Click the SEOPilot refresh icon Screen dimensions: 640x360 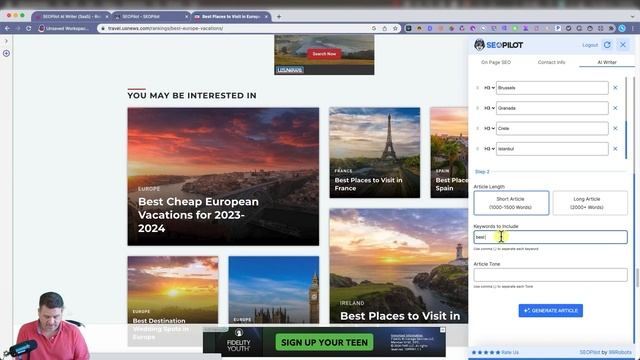(607, 45)
